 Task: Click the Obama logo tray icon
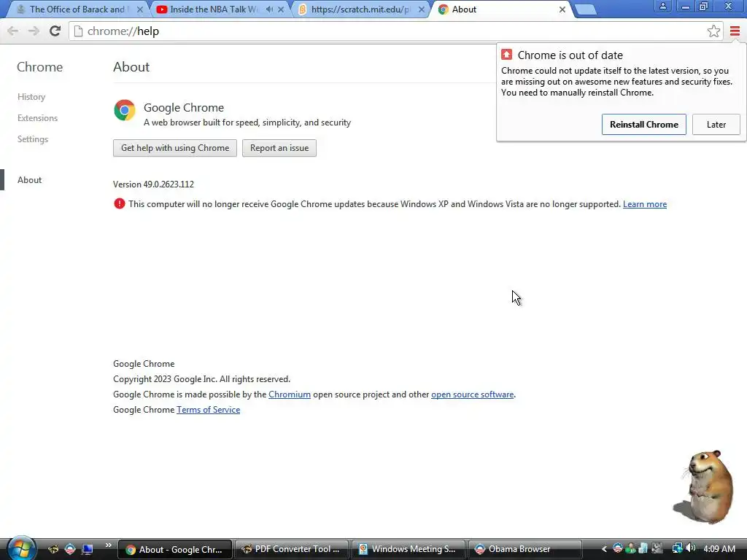coord(617,548)
